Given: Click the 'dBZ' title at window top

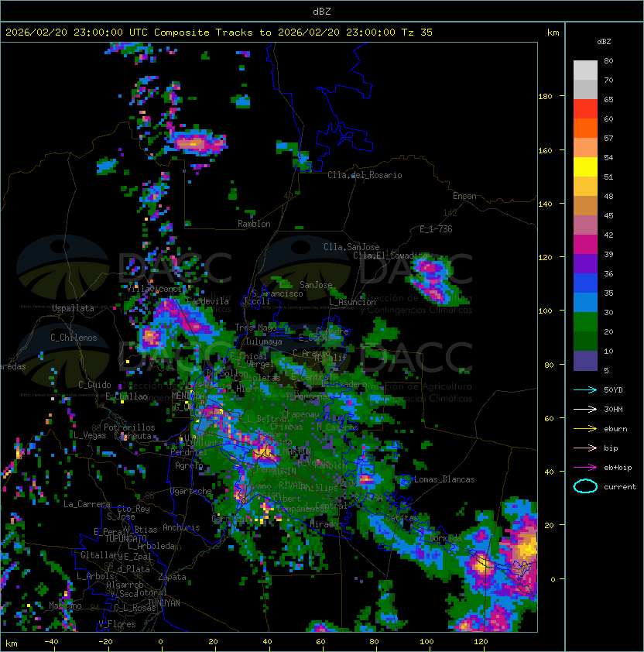Looking at the screenshot, I should [322, 12].
